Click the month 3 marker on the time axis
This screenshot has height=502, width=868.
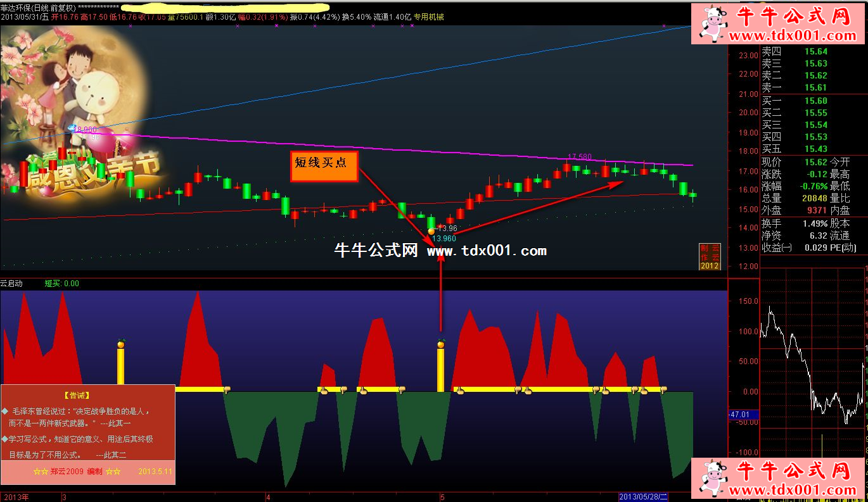64,497
